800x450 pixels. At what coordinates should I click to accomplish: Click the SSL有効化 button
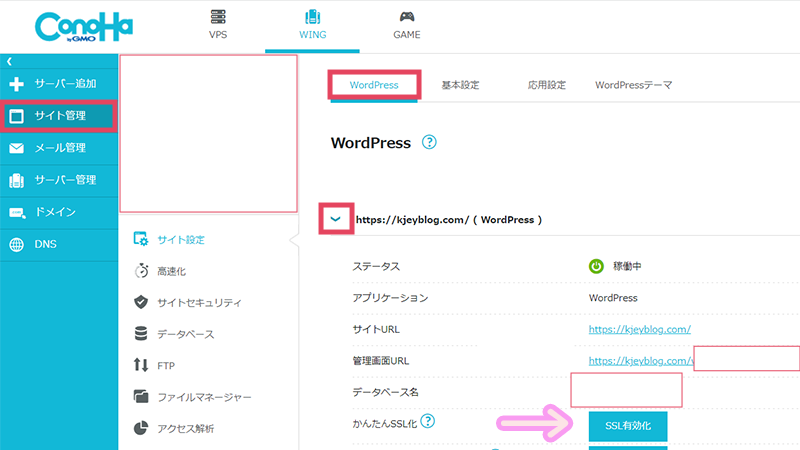[x=628, y=426]
